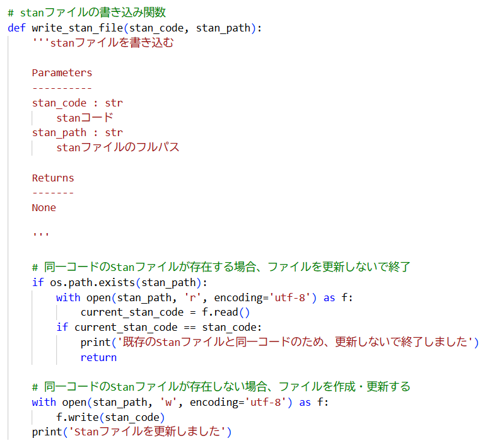492x448 pixels.
Task: Click the comment about ファイルを作成・更新する
Action: (221, 387)
